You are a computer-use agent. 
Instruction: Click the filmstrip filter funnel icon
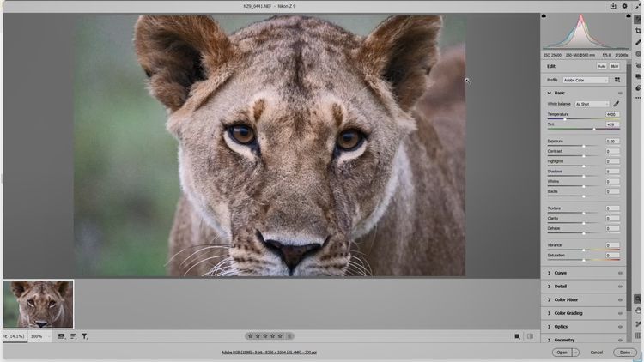(x=84, y=336)
